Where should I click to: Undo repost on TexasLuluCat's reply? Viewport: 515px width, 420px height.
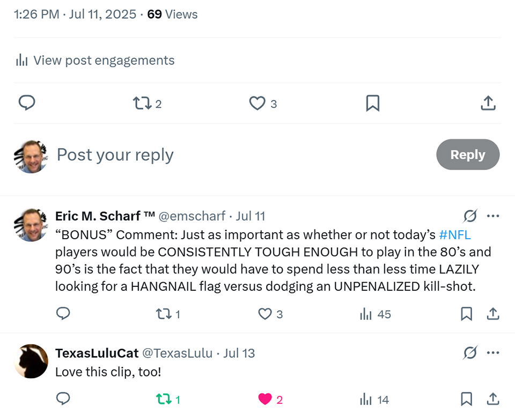162,399
